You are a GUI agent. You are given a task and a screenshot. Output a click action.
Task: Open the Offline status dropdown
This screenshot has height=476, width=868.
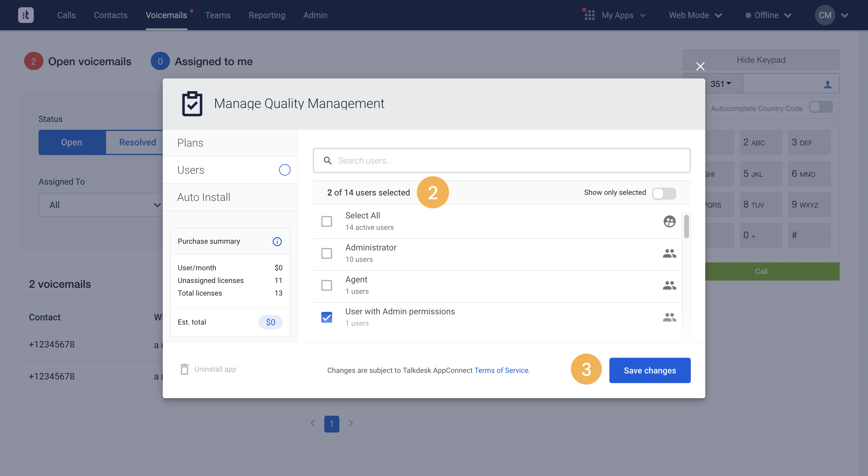pyautogui.click(x=768, y=15)
